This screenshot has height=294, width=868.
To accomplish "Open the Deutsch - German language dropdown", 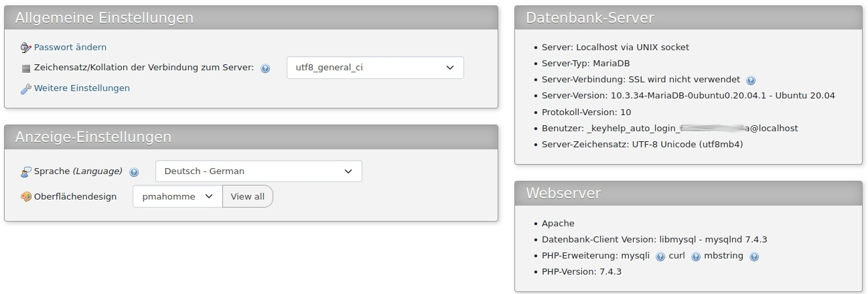I will click(x=258, y=171).
